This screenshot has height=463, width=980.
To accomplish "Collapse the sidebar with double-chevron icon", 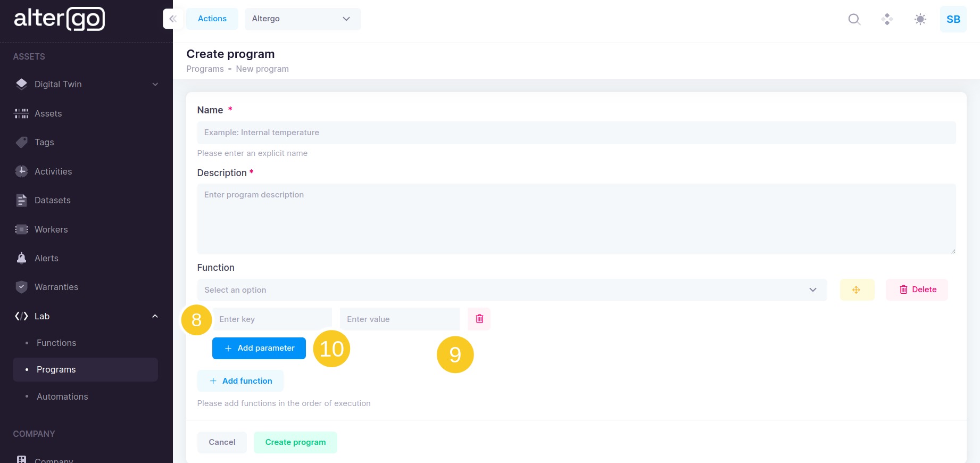I will point(173,19).
